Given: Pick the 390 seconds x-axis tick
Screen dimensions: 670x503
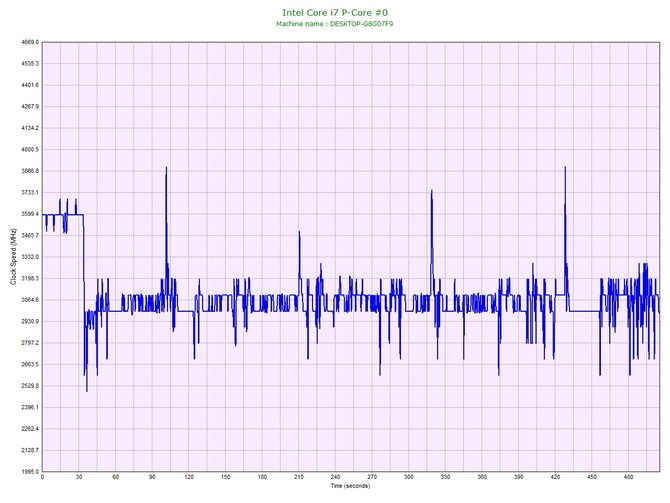Looking at the screenshot, I should (x=519, y=477).
